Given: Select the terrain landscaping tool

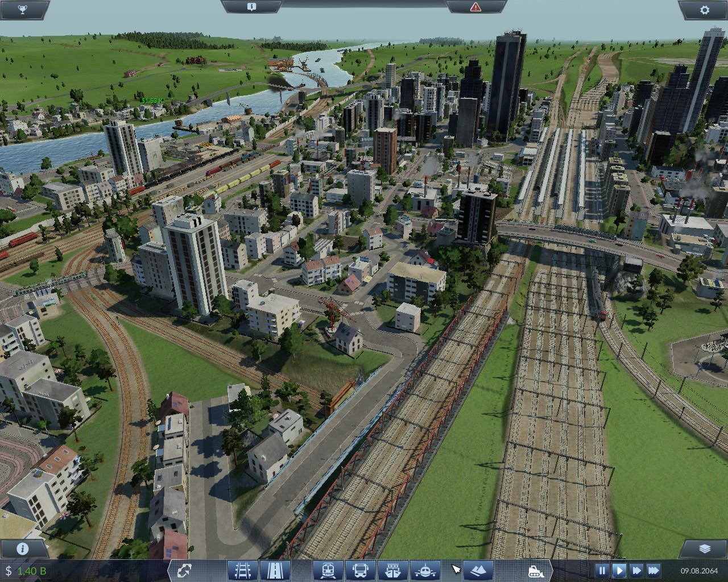Looking at the screenshot, I should [x=478, y=570].
